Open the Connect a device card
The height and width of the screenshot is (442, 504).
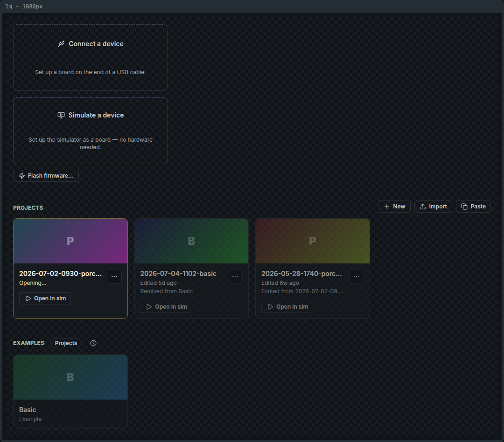[91, 57]
